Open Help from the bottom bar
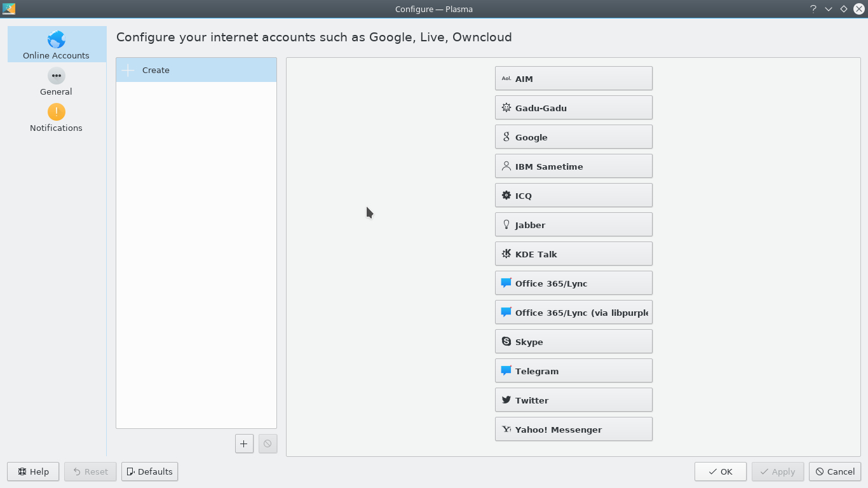 [33, 471]
